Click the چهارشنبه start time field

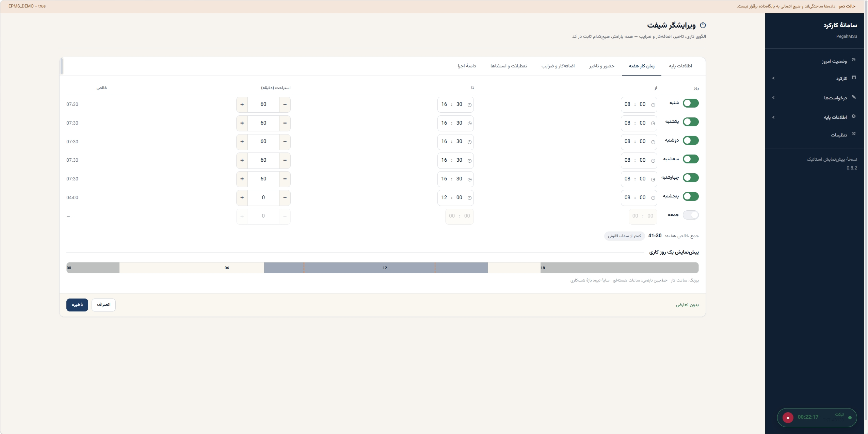[639, 179]
